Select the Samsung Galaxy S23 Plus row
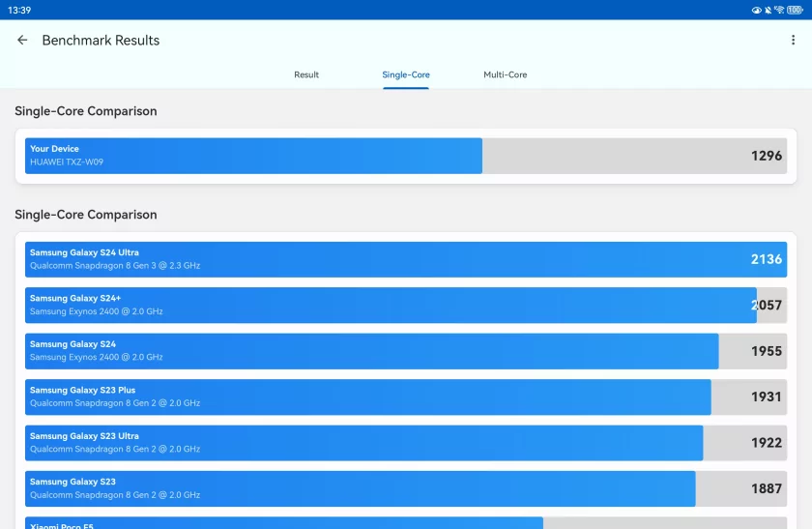The height and width of the screenshot is (529, 812). point(406,397)
